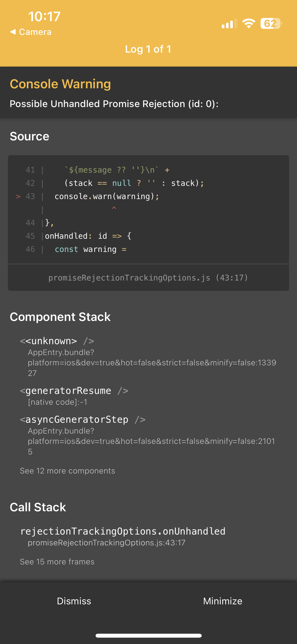297x644 pixels.
Task: Tap the Wi-Fi status icon
Action: (249, 24)
